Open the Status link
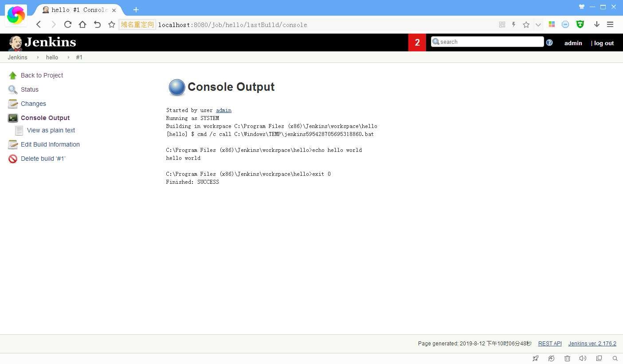623x364 pixels. click(x=30, y=89)
